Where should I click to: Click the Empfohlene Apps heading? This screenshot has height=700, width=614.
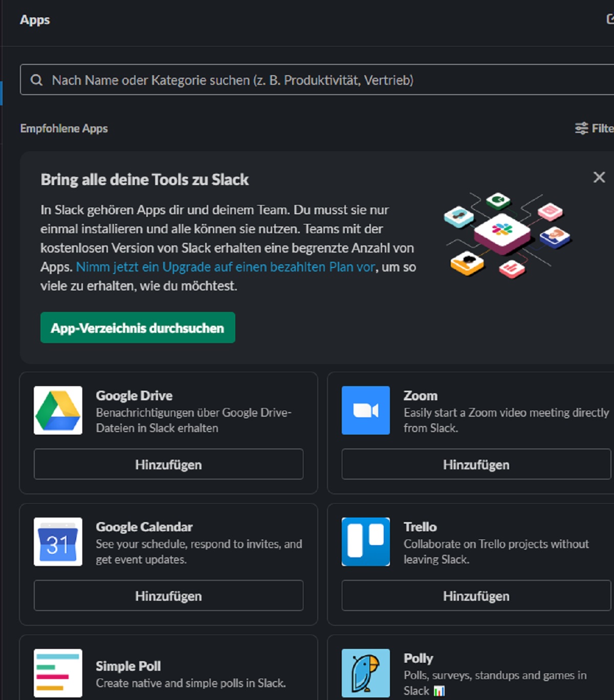[x=64, y=128]
